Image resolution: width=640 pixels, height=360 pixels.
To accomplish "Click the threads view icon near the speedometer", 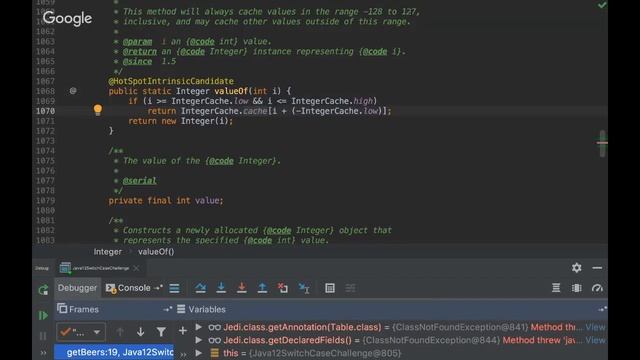I will (577, 288).
